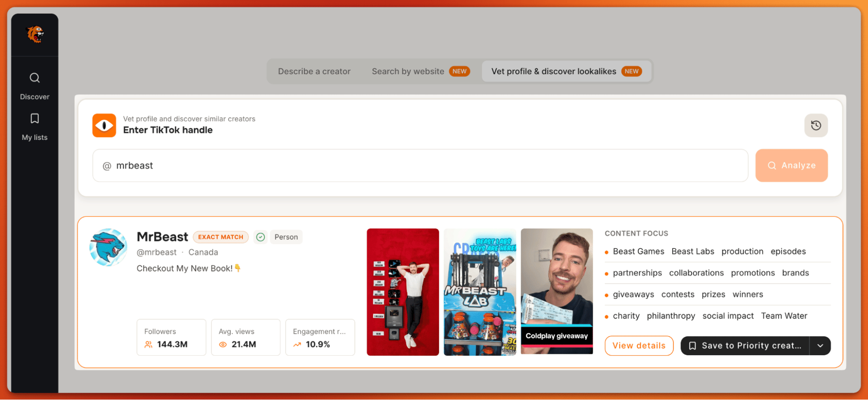
Task: Open the MrBeast Lab toys thumbnail
Action: [480, 292]
